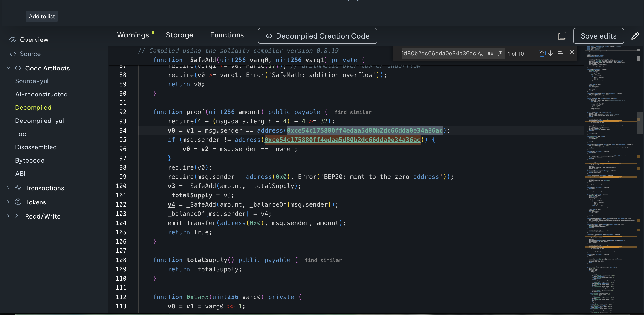Image resolution: width=644 pixels, height=315 pixels.
Task: Close the find widget
Action: click(572, 52)
